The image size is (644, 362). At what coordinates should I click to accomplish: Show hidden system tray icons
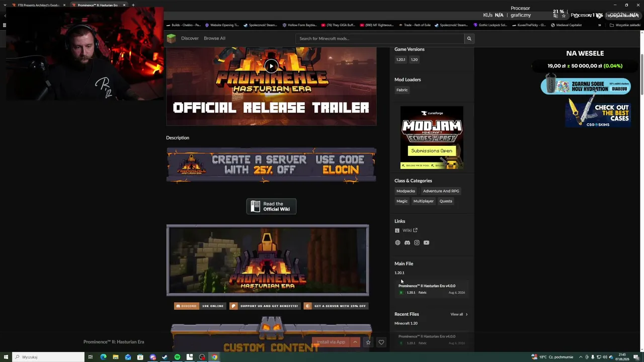pyautogui.click(x=581, y=357)
